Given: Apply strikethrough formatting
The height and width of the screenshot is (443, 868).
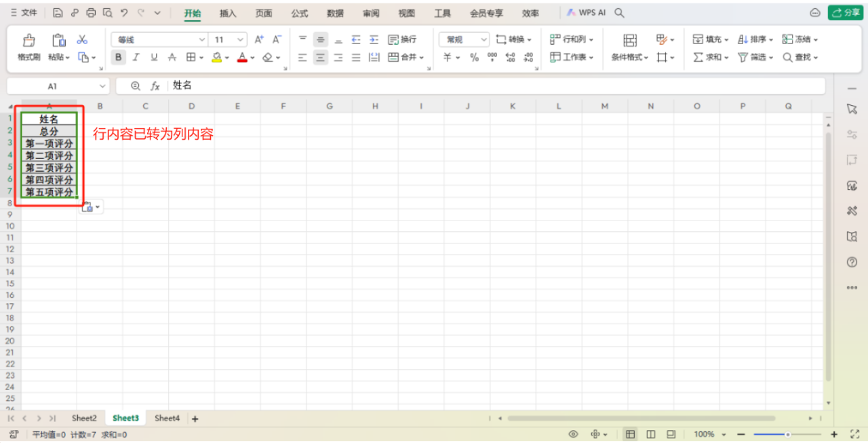Looking at the screenshot, I should point(172,58).
